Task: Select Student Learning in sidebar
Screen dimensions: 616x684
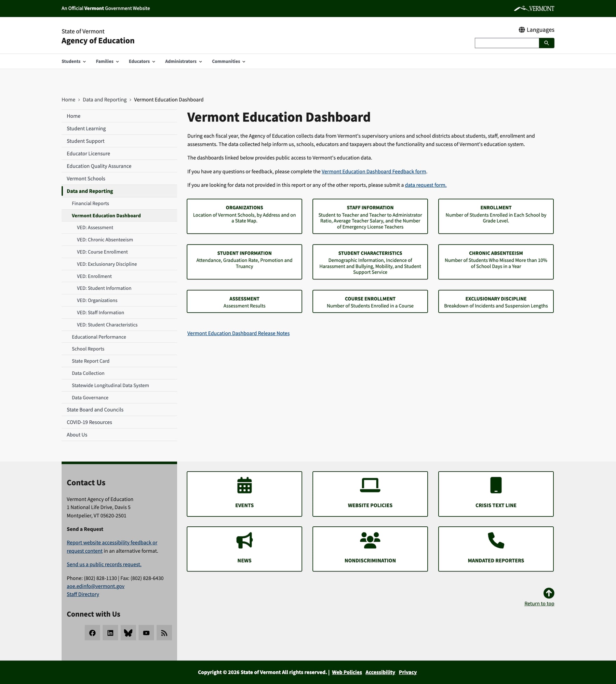Action: 119,129
